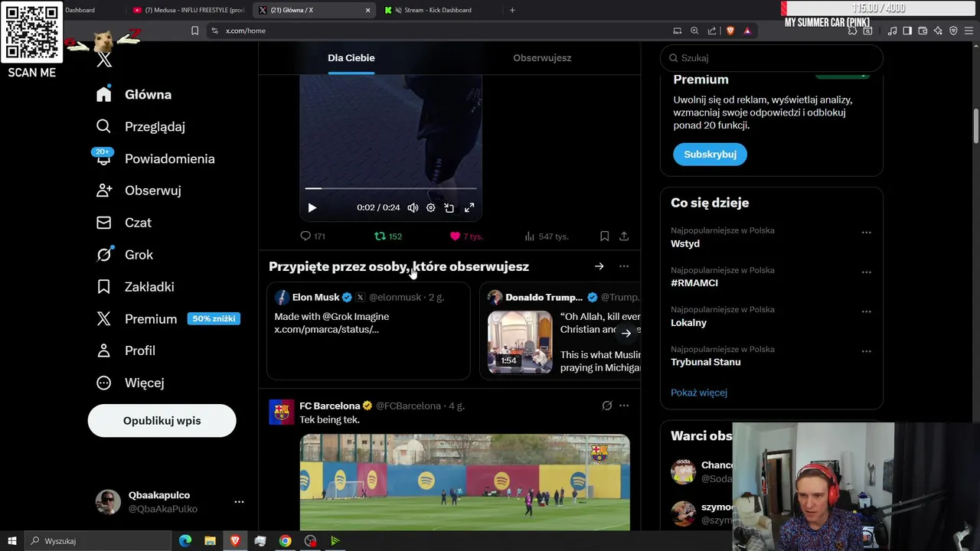The image size is (980, 551).
Task: View analytics showing 547 tys.
Action: [x=547, y=236]
